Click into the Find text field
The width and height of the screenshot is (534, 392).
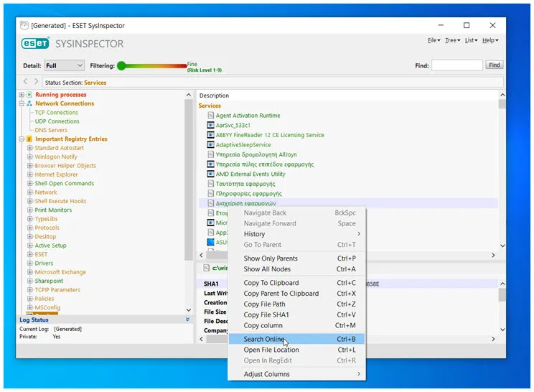click(457, 65)
